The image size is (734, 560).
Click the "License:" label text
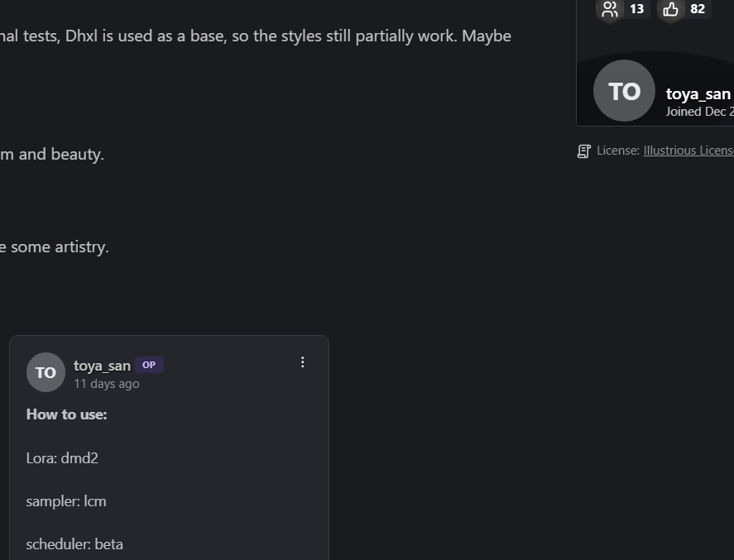[617, 151]
